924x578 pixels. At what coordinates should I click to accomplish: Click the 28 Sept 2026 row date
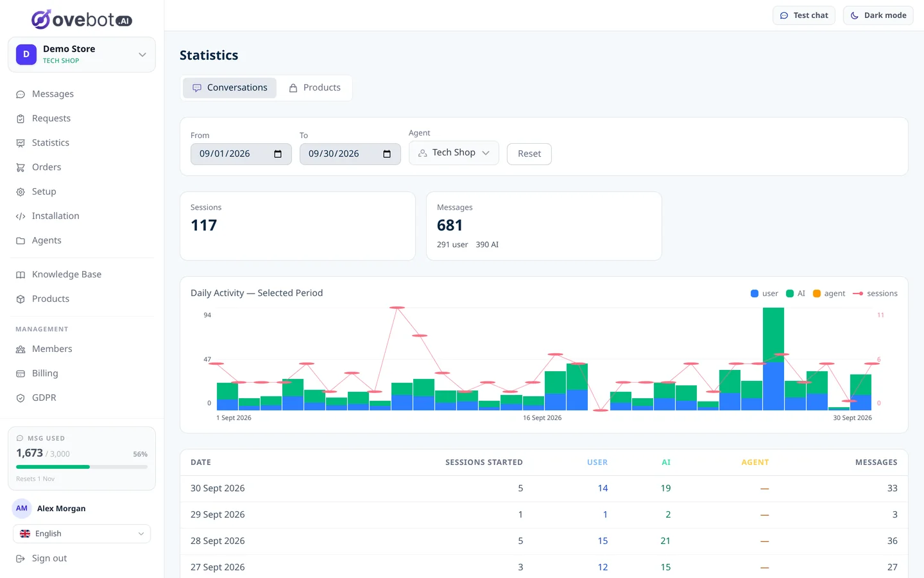point(218,541)
